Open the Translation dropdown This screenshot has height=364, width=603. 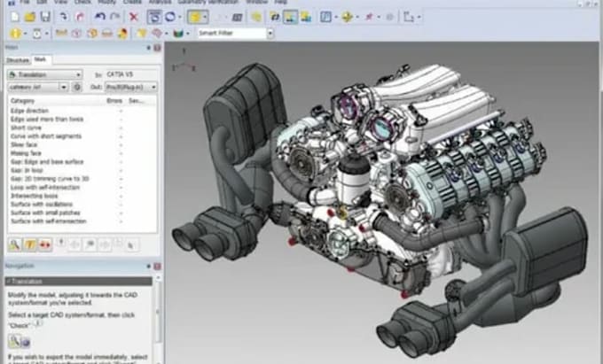point(44,74)
